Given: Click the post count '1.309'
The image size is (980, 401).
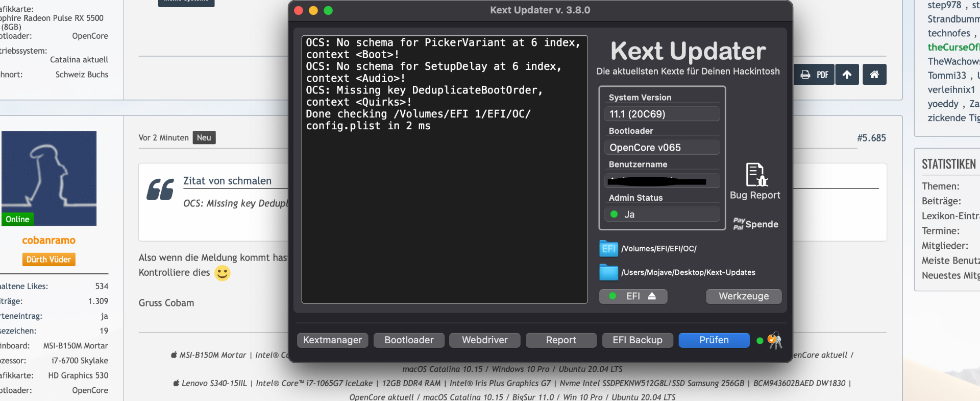Looking at the screenshot, I should [98, 301].
